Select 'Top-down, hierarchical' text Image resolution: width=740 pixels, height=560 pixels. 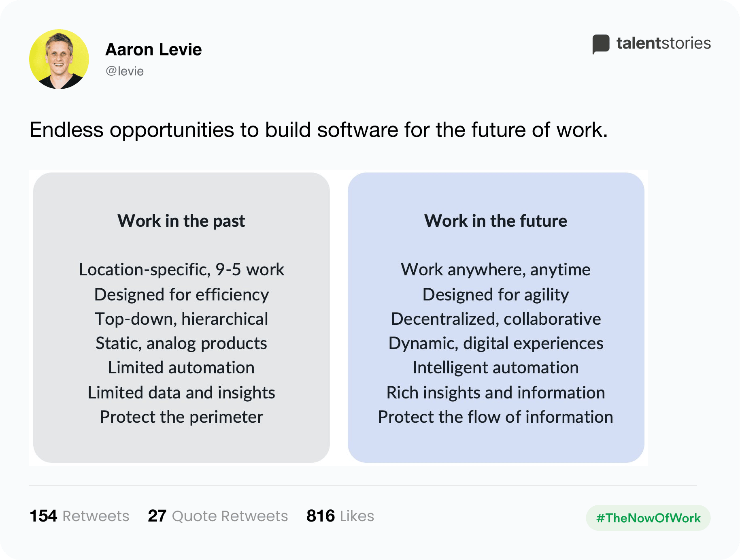181,319
